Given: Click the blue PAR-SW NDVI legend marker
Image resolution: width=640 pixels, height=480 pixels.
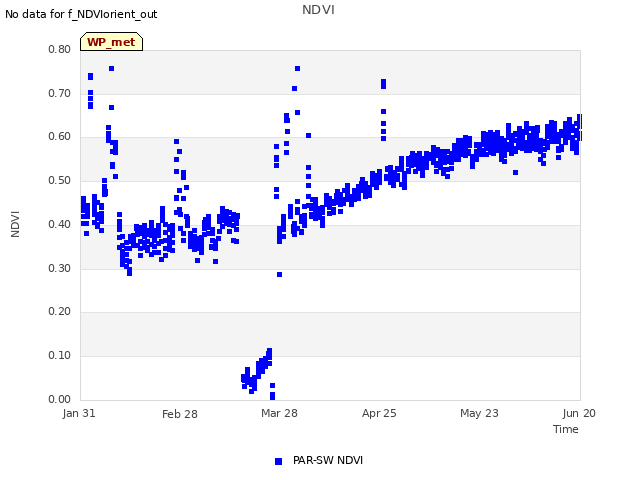Looking at the screenshot, I should [278, 461].
